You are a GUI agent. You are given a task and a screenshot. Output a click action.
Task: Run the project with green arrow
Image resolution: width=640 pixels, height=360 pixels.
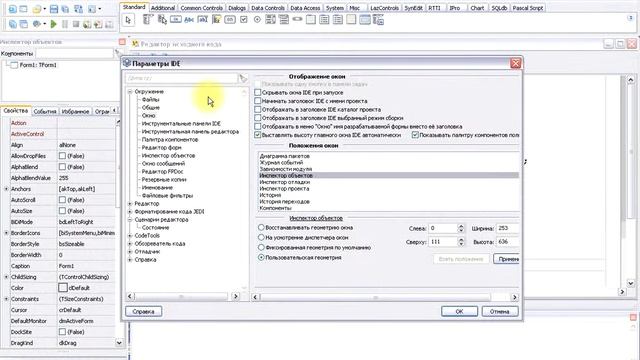pos(53,24)
